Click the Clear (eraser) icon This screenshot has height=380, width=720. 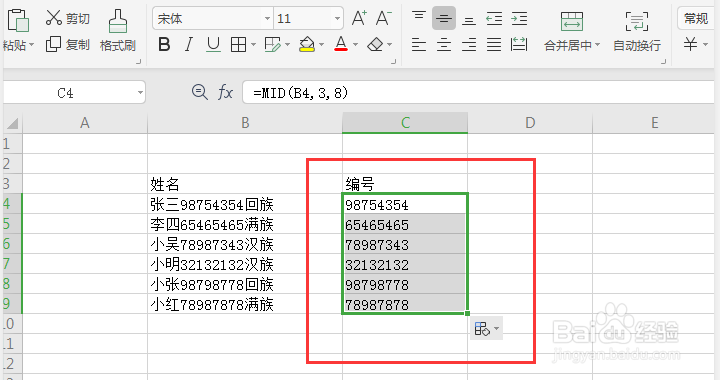tap(376, 45)
